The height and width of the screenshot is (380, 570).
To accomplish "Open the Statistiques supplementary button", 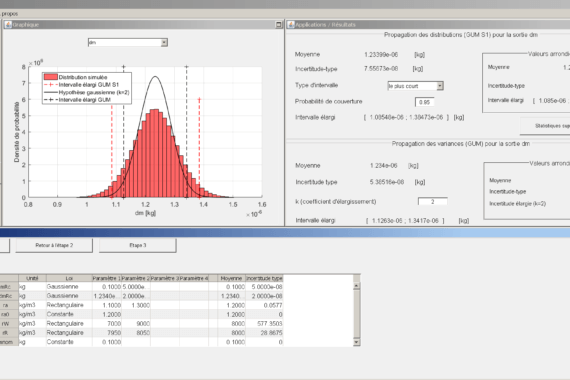I will click(x=545, y=126).
